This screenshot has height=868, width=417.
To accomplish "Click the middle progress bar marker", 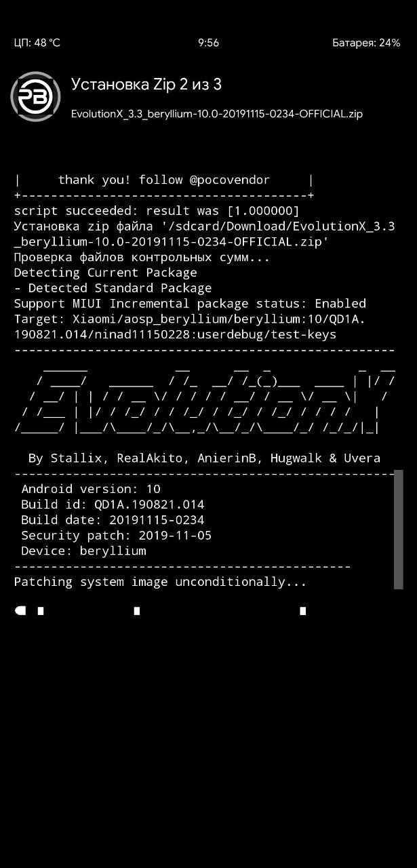I will [137, 611].
